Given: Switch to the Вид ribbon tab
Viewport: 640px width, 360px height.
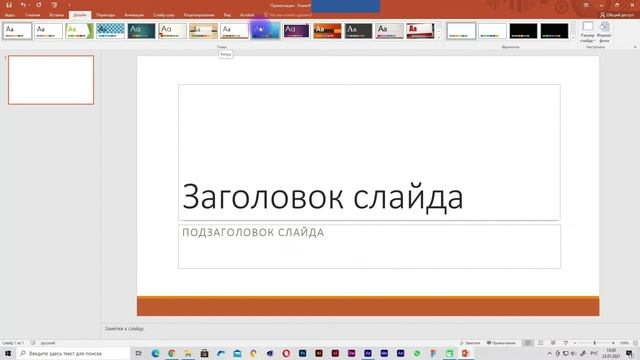Looking at the screenshot, I should pos(227,15).
